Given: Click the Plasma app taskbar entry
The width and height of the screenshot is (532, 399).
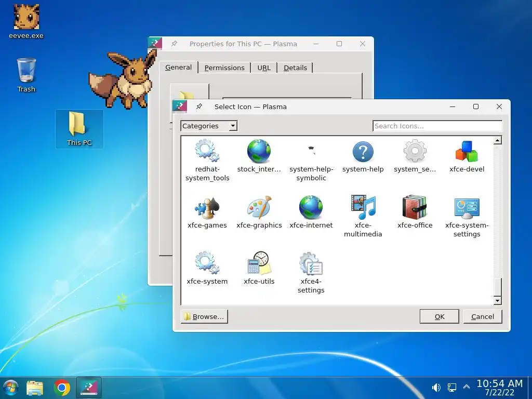Looking at the screenshot, I should 88,388.
